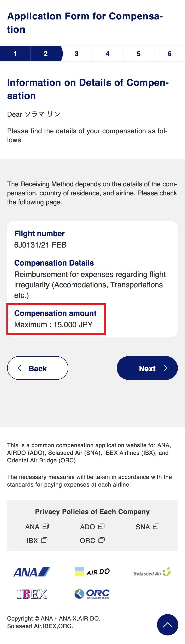Image resolution: width=185 pixels, height=644 pixels.
Task: Select step 4 in progress bar
Action: coord(108,54)
